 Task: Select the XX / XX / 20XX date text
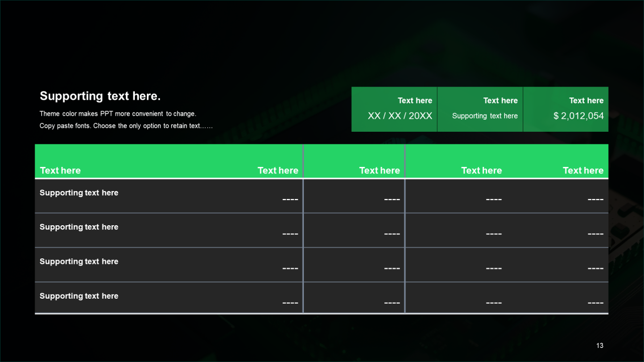pos(400,116)
